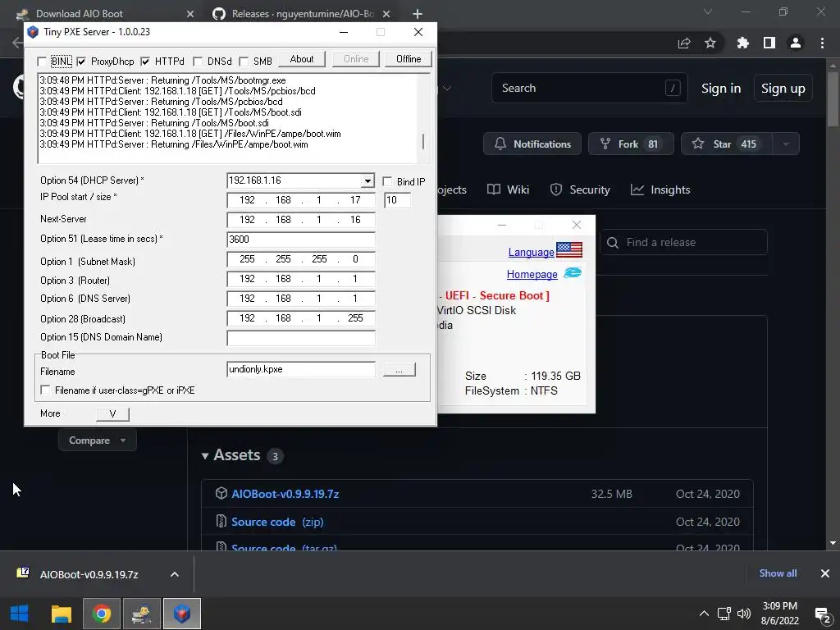840x630 pixels.
Task: Click the Chrome taskbar icon
Action: pyautogui.click(x=101, y=614)
